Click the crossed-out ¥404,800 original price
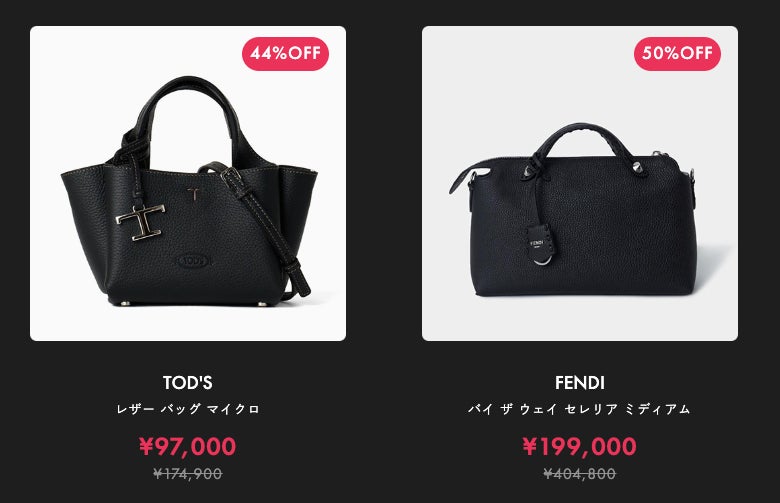Viewport: 780px width, 503px height. pyautogui.click(x=580, y=474)
